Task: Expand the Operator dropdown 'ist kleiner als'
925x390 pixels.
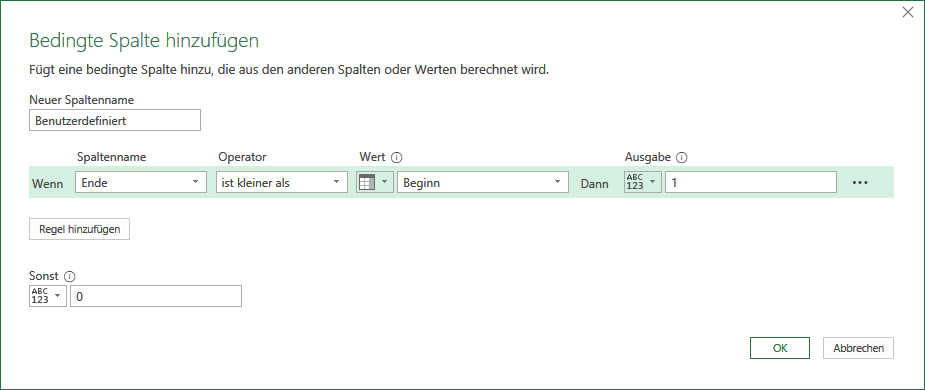Action: [282, 182]
